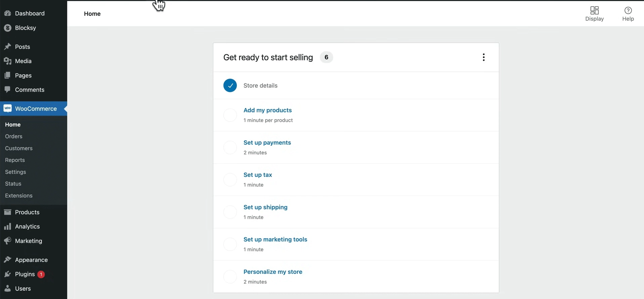Click the Media library icon
The height and width of the screenshot is (299, 644).
pyautogui.click(x=7, y=61)
